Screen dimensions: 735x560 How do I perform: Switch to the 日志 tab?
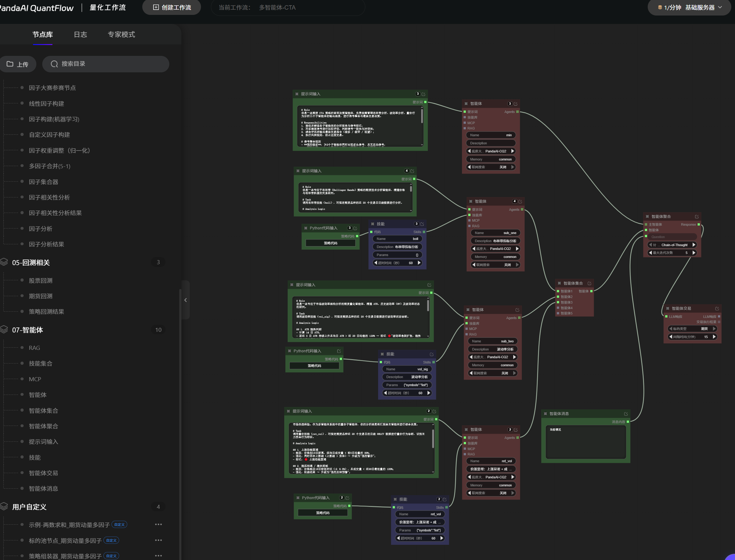(x=80, y=35)
